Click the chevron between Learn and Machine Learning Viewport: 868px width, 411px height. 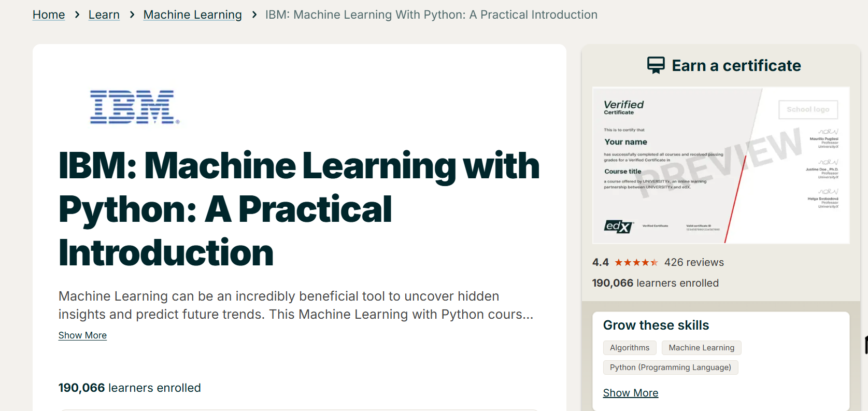[x=132, y=15]
